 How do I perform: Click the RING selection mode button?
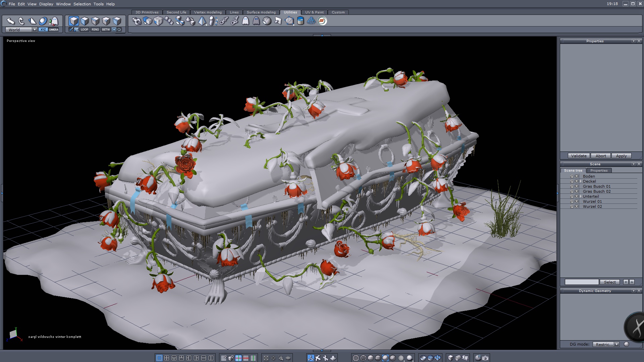[x=95, y=29]
